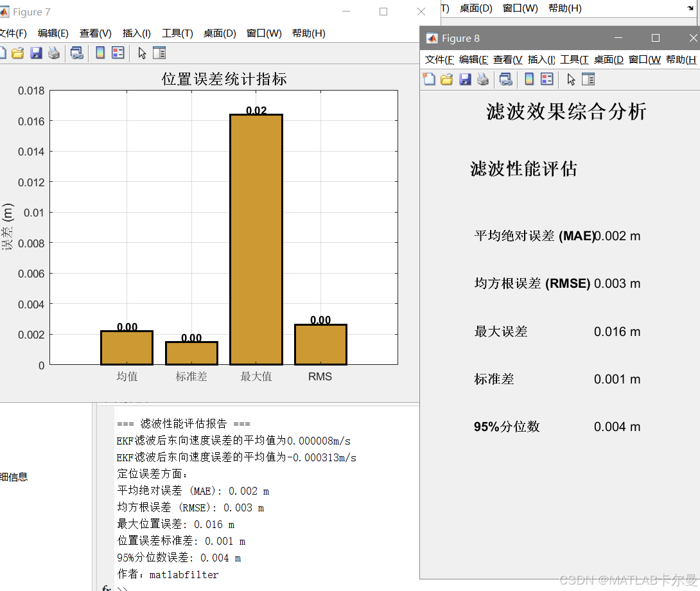Click the command prompt input line
Screen dimensions: 700x591
[268, 588]
